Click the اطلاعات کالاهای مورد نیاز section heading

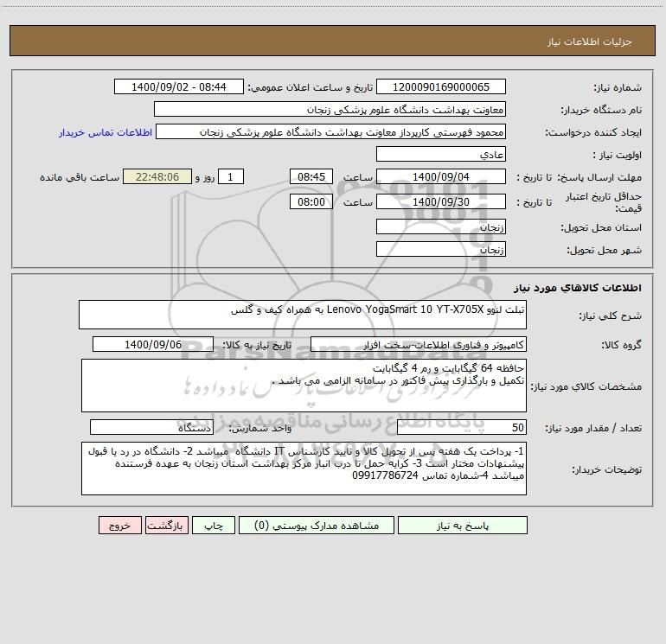tap(578, 288)
